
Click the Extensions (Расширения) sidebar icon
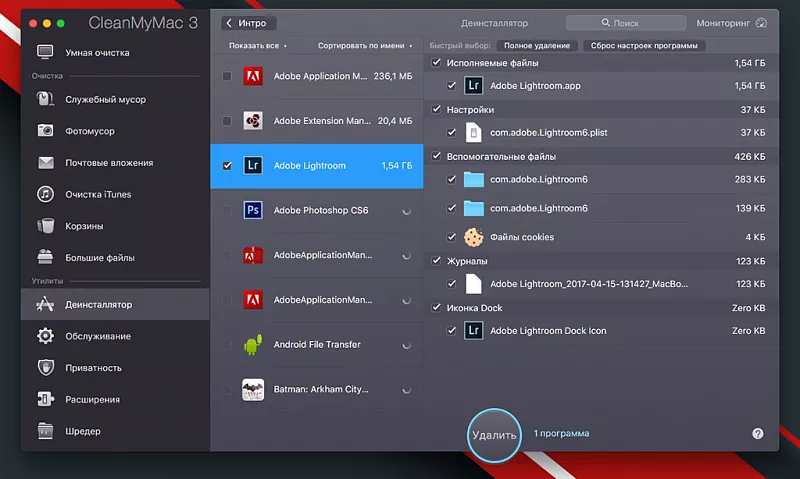(45, 400)
